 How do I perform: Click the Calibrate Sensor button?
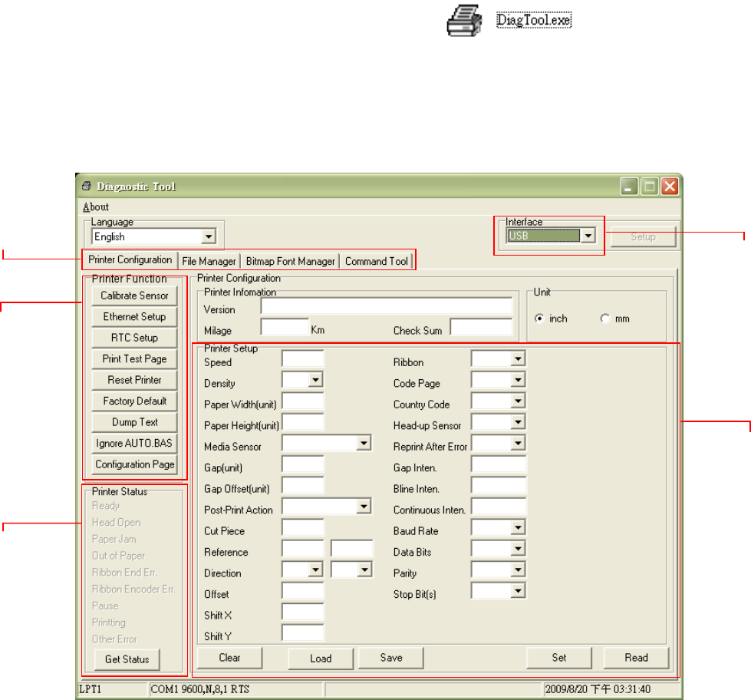[x=134, y=296]
